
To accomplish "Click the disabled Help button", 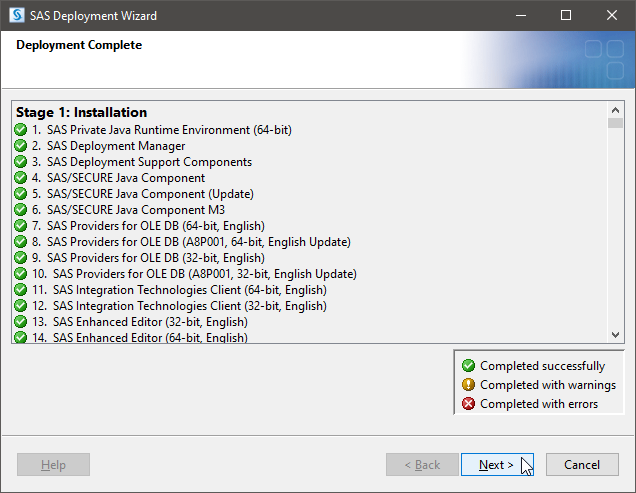I will (53, 465).
